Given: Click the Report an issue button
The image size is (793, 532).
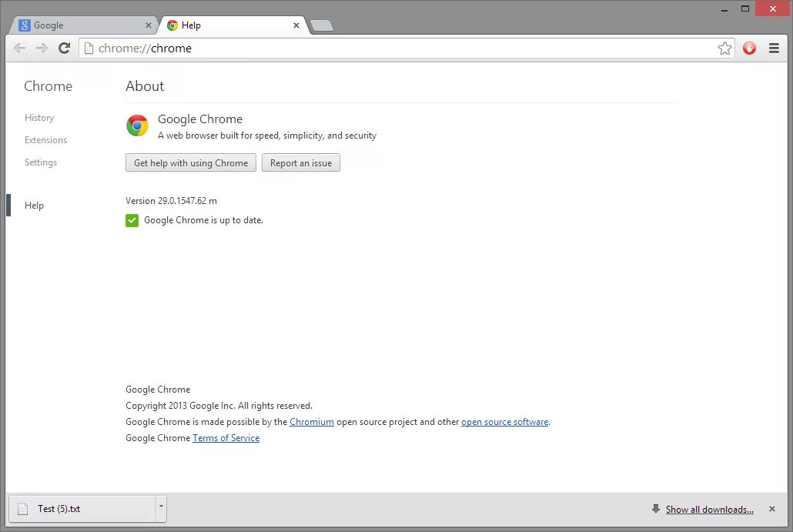Looking at the screenshot, I should click(x=301, y=163).
